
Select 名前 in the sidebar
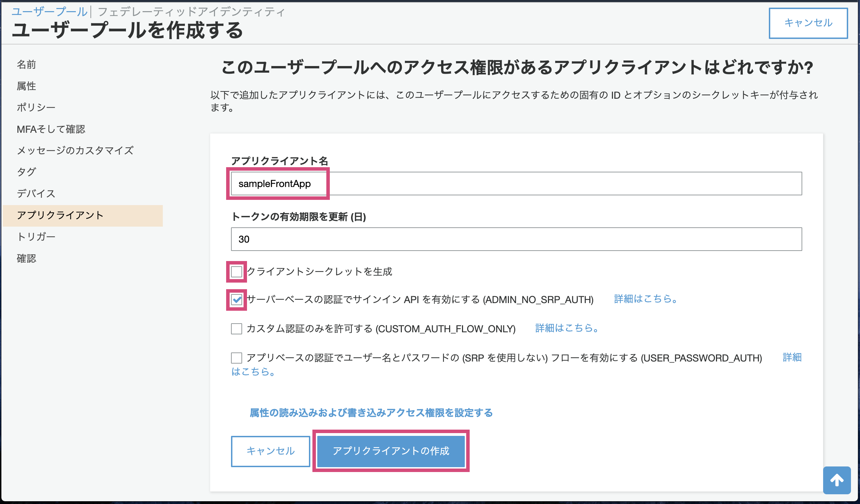pos(26,65)
